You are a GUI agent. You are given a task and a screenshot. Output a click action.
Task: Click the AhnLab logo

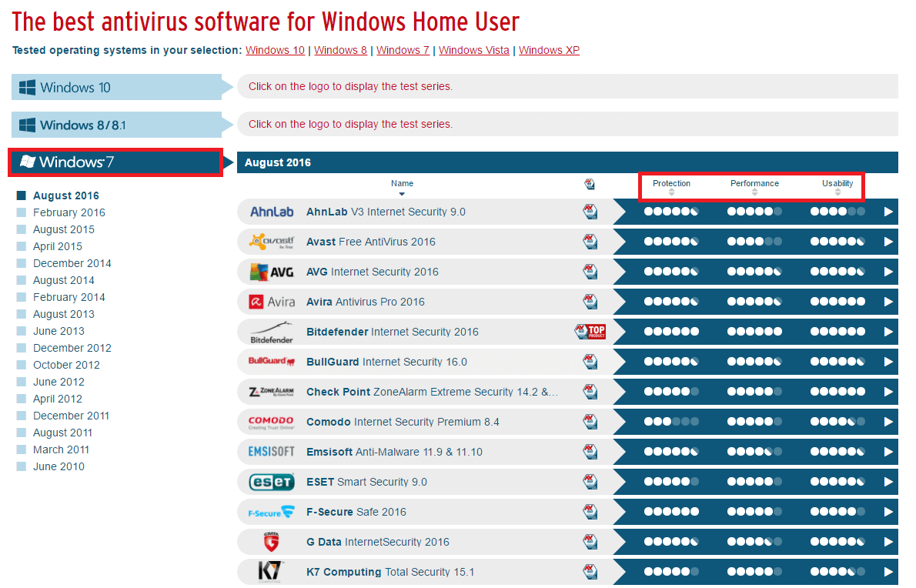click(272, 212)
